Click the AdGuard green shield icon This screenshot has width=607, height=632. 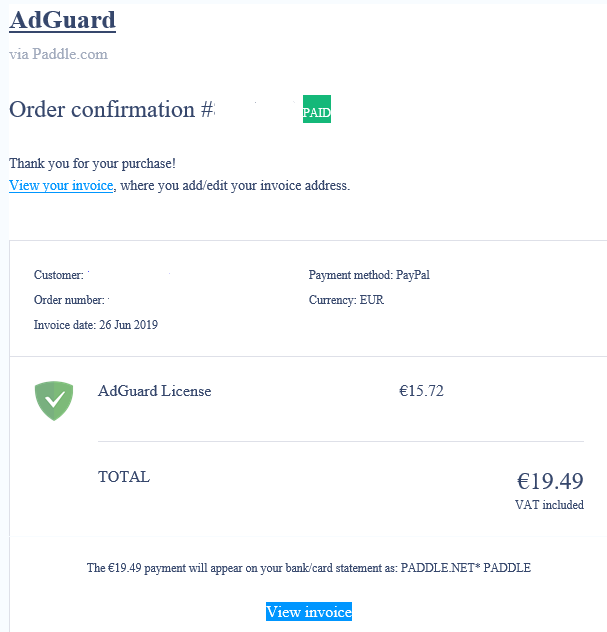(54, 401)
